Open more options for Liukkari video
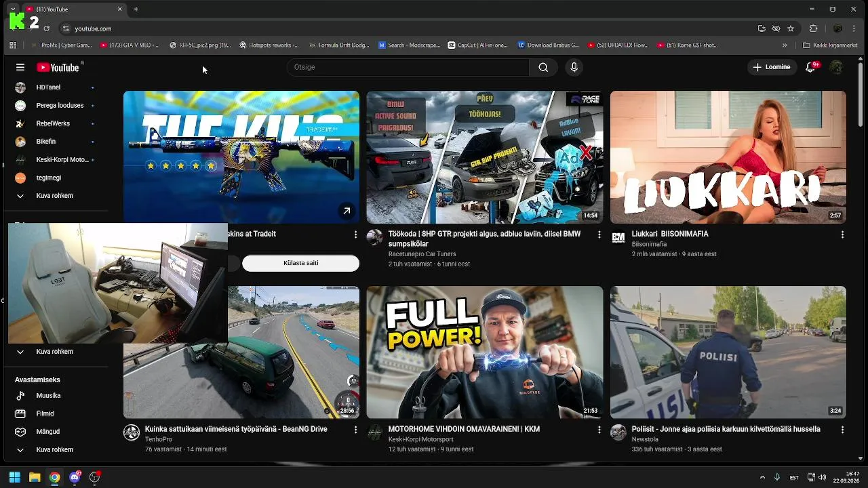This screenshot has height=488, width=868. pos(842,235)
